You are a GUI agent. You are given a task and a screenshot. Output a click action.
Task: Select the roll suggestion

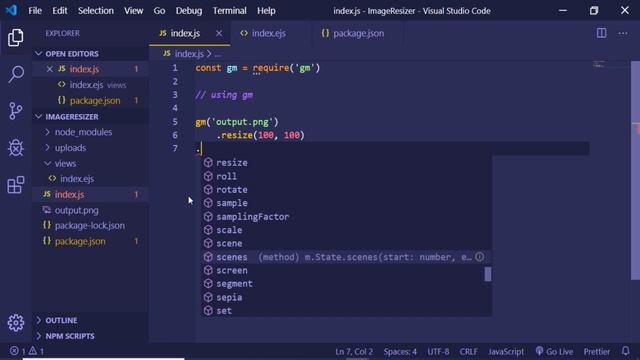tap(347, 176)
